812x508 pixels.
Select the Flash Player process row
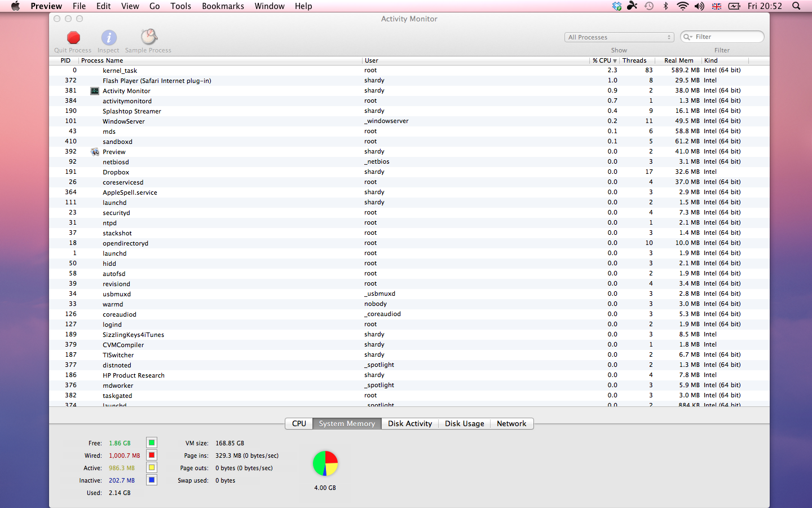(409, 81)
